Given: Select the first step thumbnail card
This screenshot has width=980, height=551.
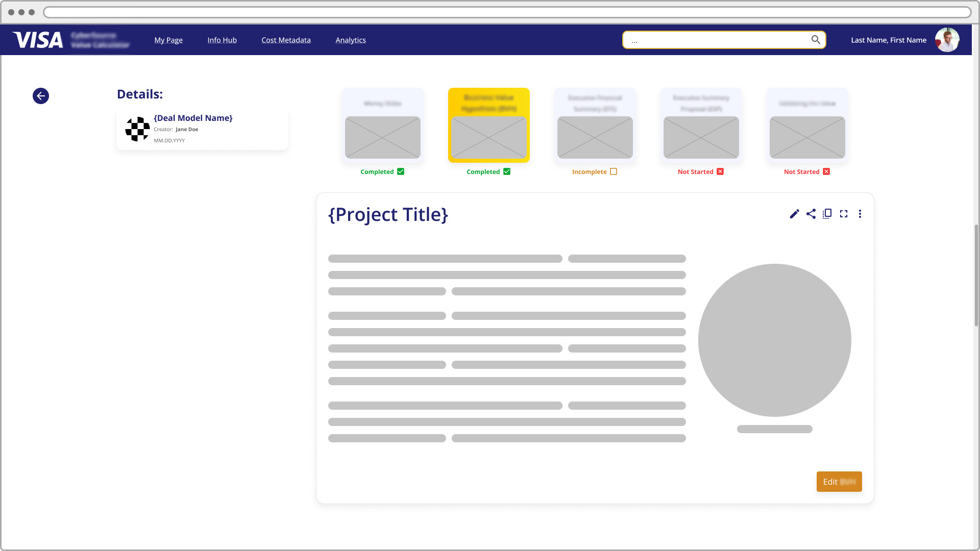Looking at the screenshot, I should click(383, 126).
